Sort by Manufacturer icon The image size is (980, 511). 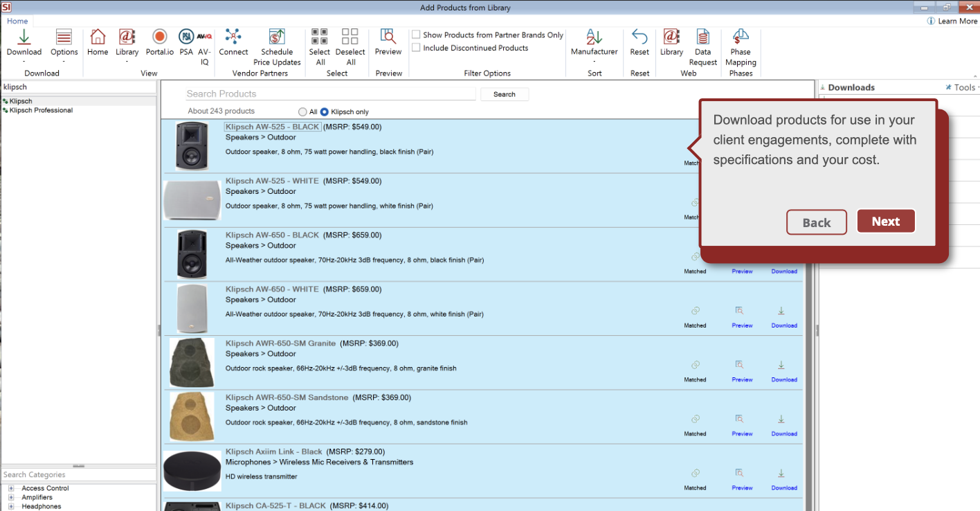(594, 37)
